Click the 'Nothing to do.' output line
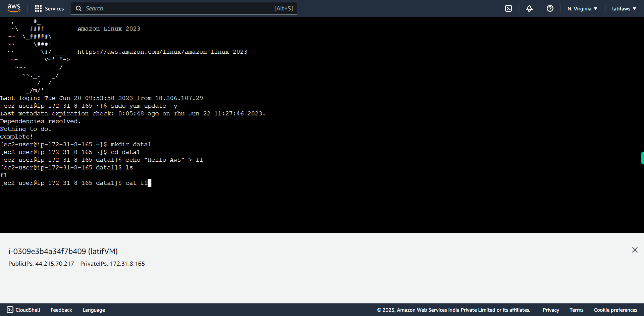 (25, 129)
